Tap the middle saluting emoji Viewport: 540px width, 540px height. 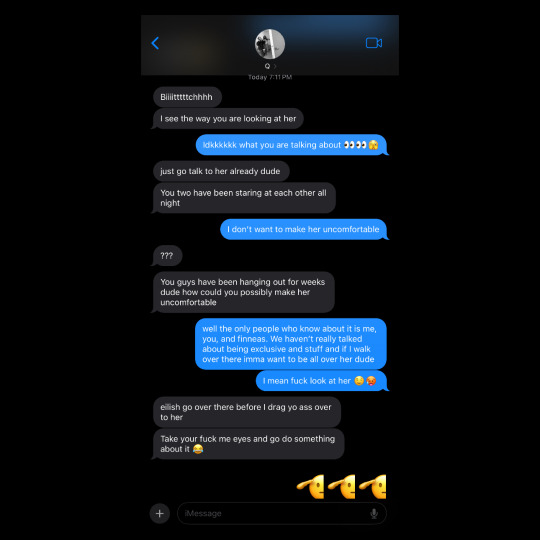coord(342,486)
